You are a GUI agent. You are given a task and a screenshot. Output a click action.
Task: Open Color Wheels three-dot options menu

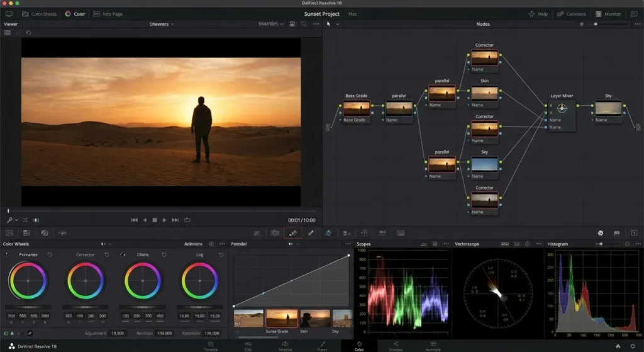(x=222, y=244)
